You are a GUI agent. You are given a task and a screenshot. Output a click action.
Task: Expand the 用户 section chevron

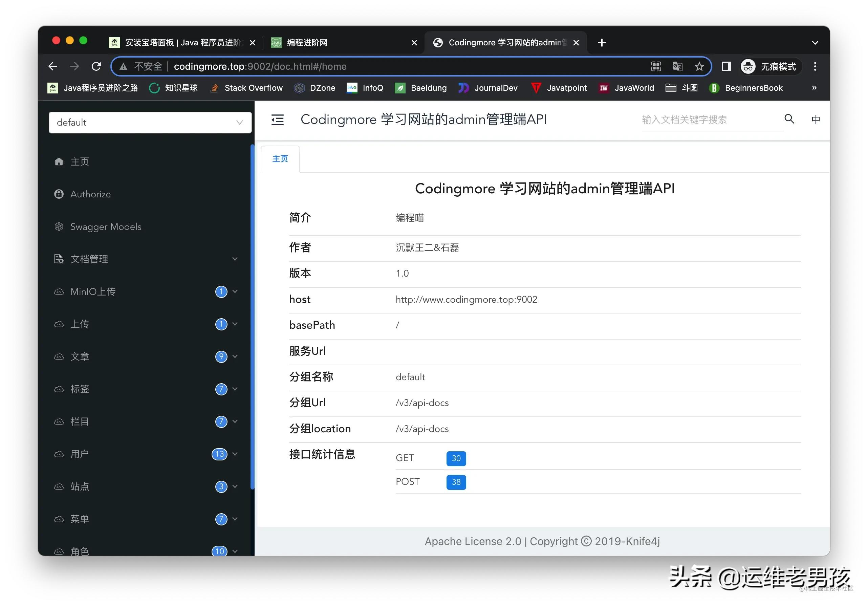(235, 454)
